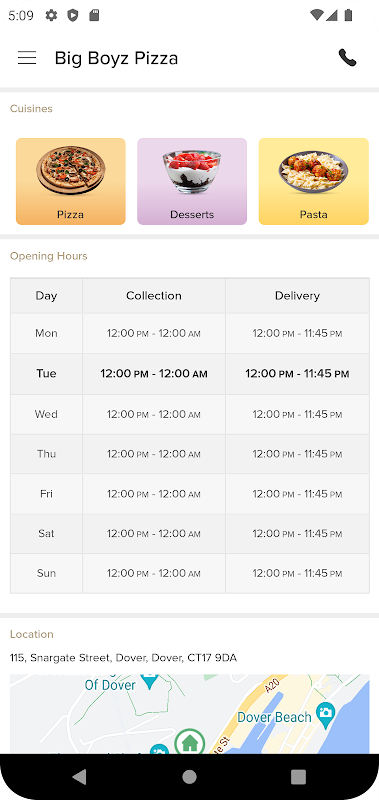
Task: Select the highlighted Tue row
Action: [190, 373]
